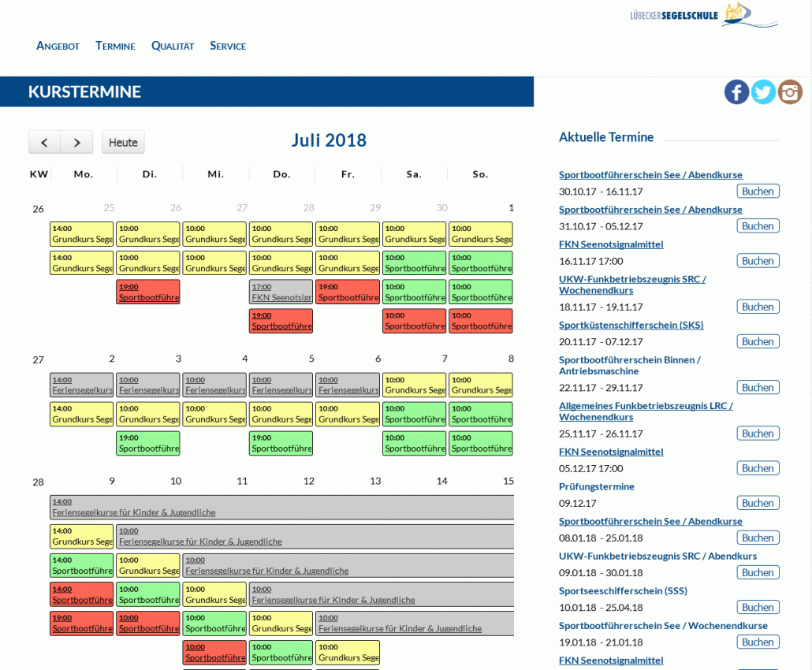The image size is (812, 670).
Task: Click the Heute button
Action: (123, 142)
